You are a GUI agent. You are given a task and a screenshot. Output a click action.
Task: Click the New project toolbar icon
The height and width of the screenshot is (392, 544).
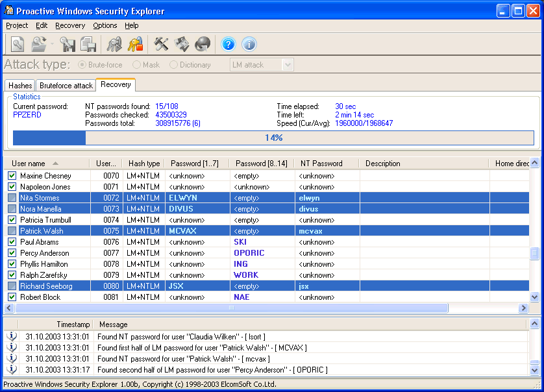click(18, 44)
